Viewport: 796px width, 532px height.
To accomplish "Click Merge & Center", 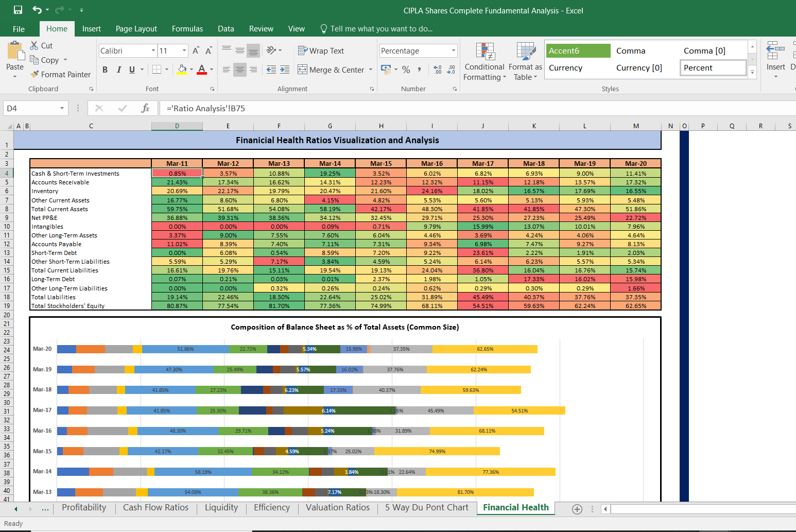I will pos(331,70).
